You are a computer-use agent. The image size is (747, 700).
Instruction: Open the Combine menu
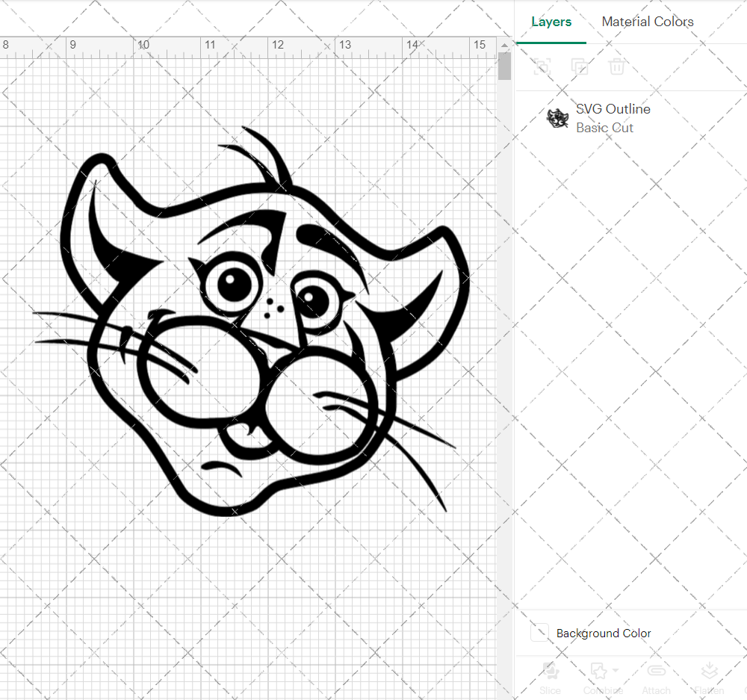[603, 678]
